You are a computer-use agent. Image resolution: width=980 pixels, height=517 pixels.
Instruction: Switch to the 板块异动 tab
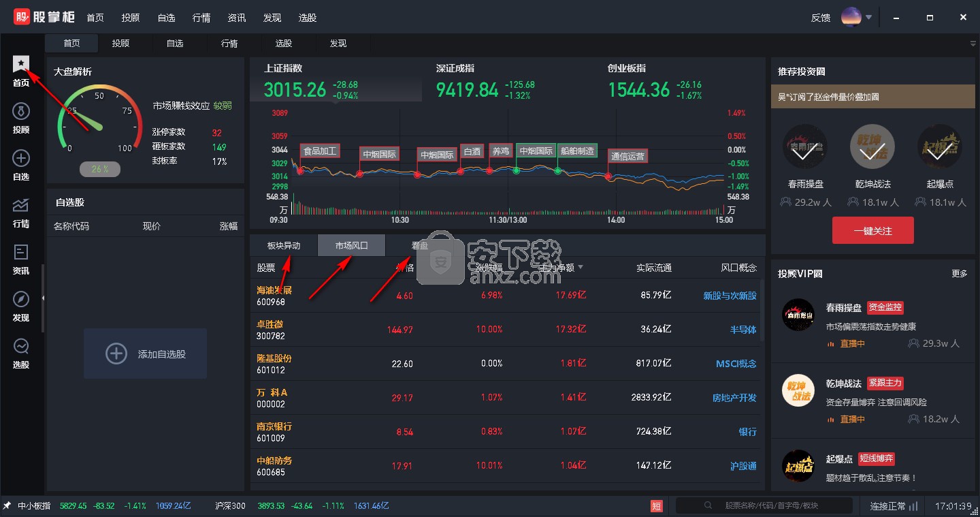click(x=284, y=246)
